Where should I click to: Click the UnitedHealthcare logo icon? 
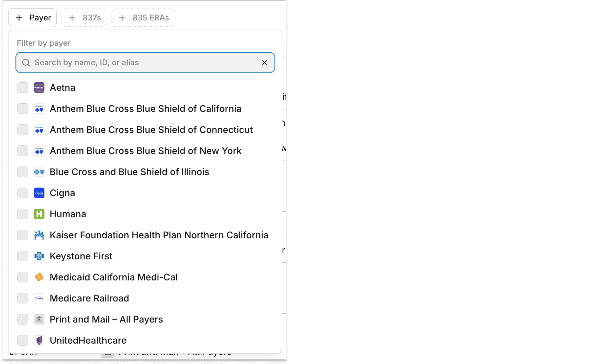click(x=39, y=340)
